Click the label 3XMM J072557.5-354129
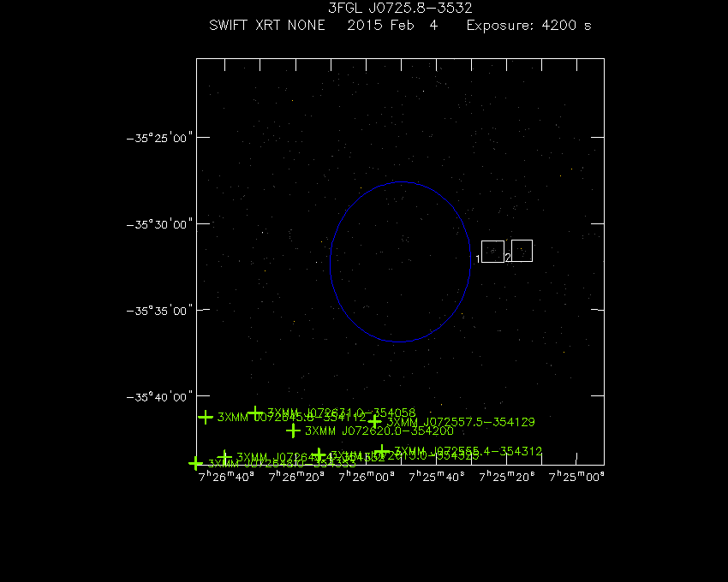Viewport: 728px width, 582px height. pos(461,422)
